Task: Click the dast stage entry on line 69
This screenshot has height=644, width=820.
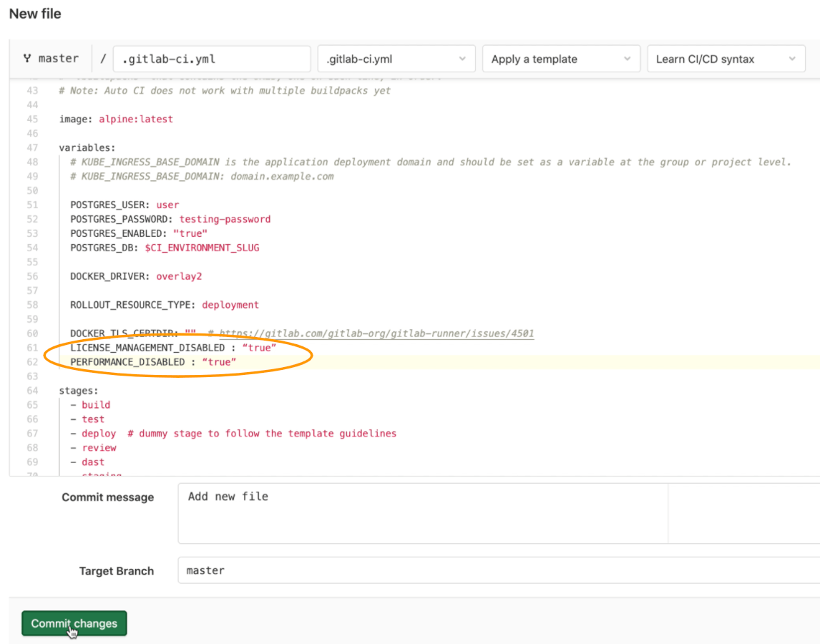Action: [x=93, y=462]
